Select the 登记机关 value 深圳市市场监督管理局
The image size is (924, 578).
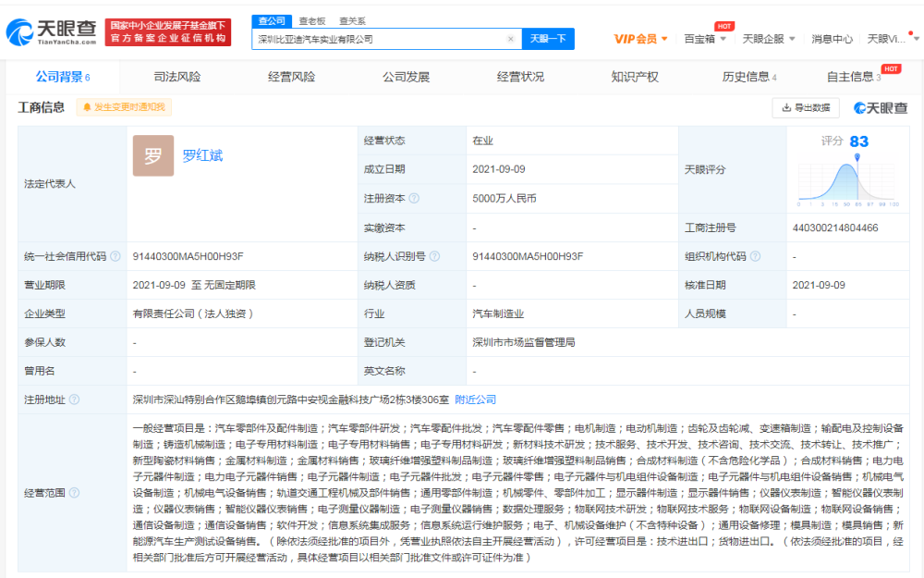click(523, 342)
